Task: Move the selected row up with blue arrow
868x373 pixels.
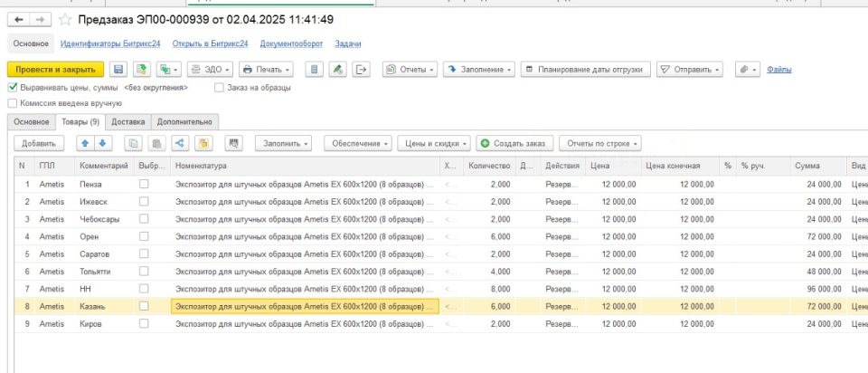Action: (x=85, y=143)
